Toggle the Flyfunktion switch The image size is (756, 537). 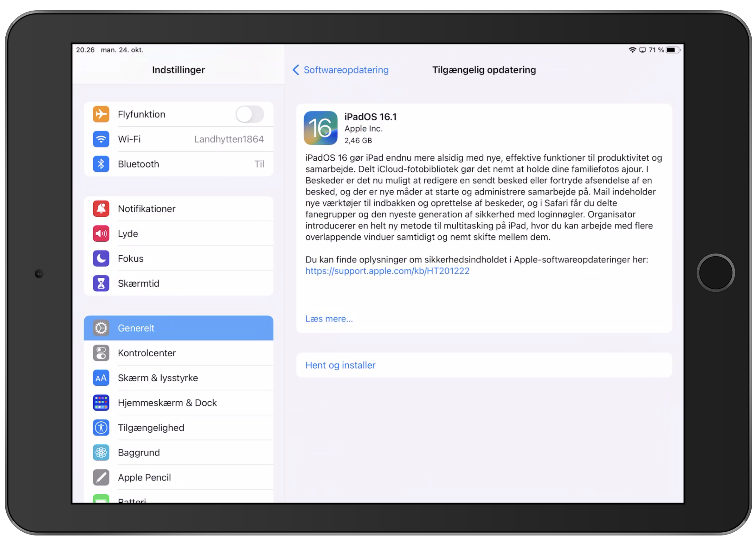coord(250,114)
